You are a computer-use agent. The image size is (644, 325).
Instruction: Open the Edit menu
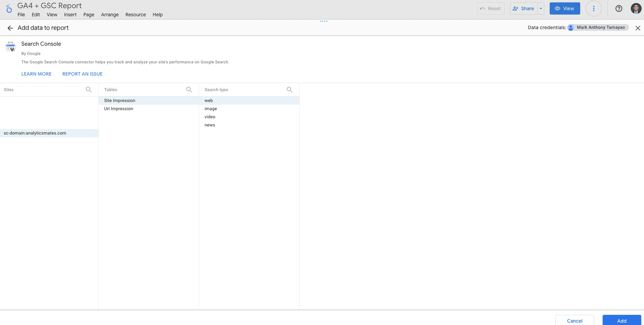36,15
